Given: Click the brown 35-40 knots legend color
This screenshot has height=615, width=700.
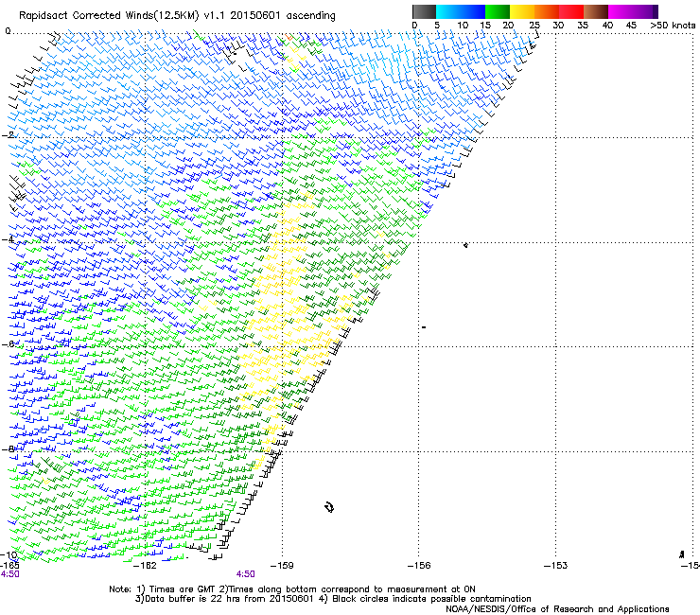Looking at the screenshot, I should click(596, 11).
